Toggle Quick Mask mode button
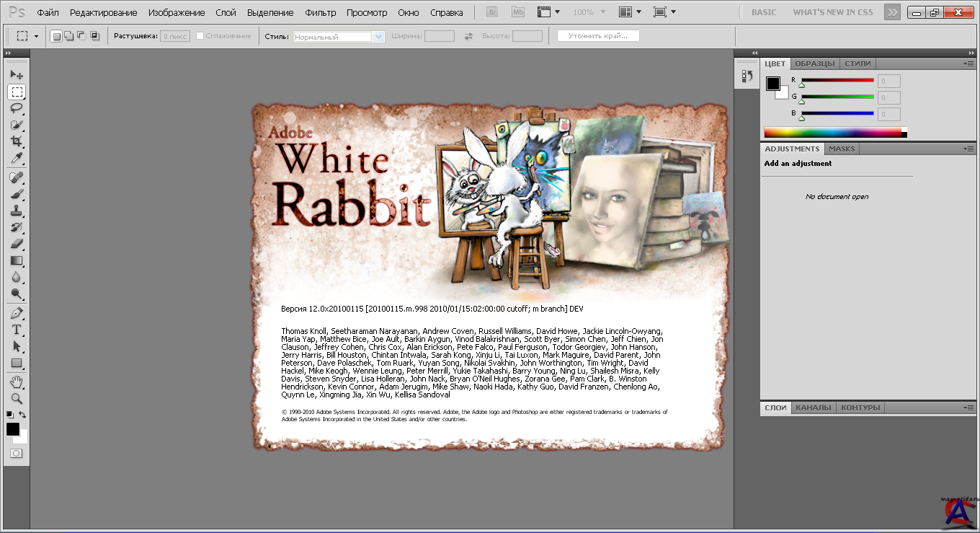The image size is (980, 533). pyautogui.click(x=17, y=454)
